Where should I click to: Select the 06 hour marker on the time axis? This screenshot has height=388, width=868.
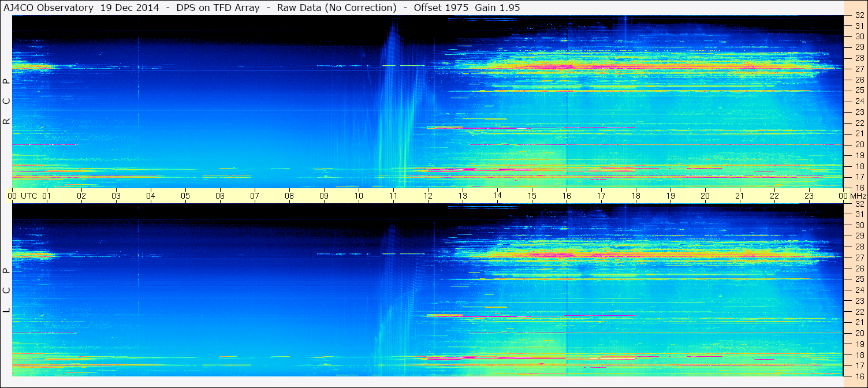pyautogui.click(x=220, y=196)
